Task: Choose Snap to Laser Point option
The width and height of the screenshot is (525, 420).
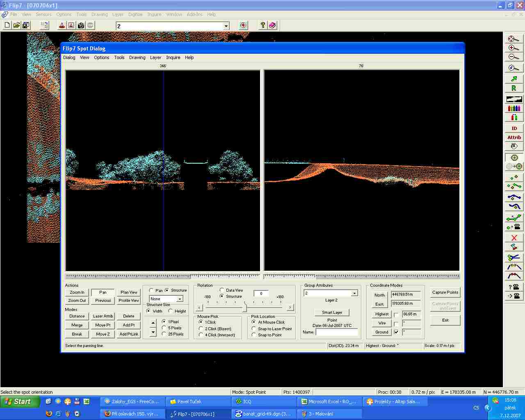Action: tap(254, 329)
